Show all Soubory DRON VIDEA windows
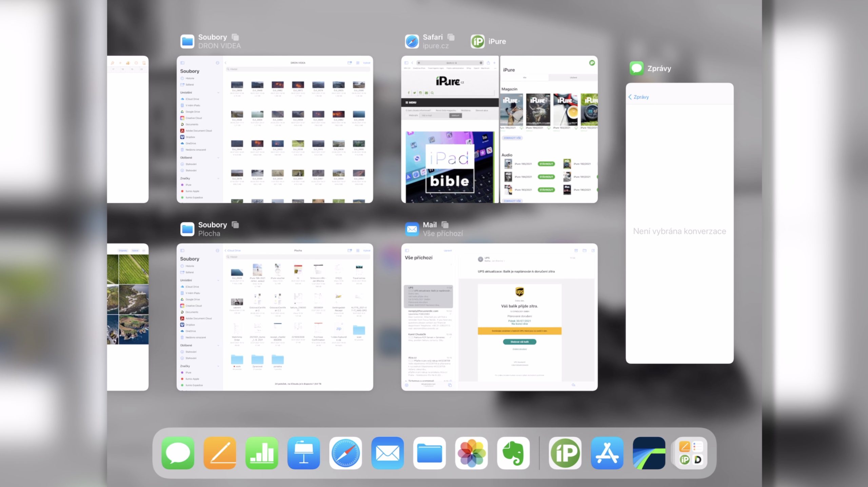This screenshot has height=487, width=868. 235,37
